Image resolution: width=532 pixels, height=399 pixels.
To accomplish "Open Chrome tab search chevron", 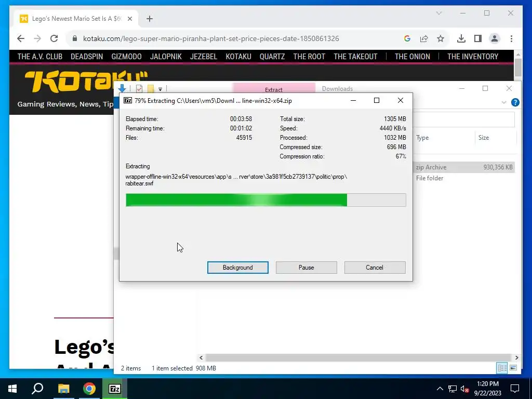I will 438,13.
